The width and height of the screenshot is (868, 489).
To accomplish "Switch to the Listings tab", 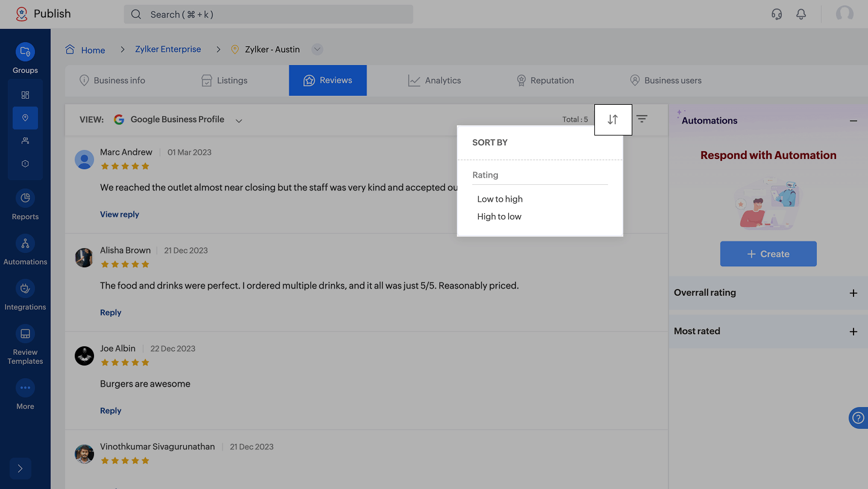I will [224, 81].
